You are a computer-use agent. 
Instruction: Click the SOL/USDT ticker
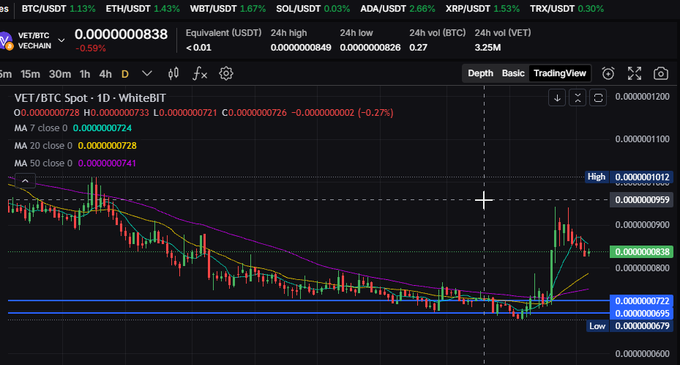tap(313, 9)
